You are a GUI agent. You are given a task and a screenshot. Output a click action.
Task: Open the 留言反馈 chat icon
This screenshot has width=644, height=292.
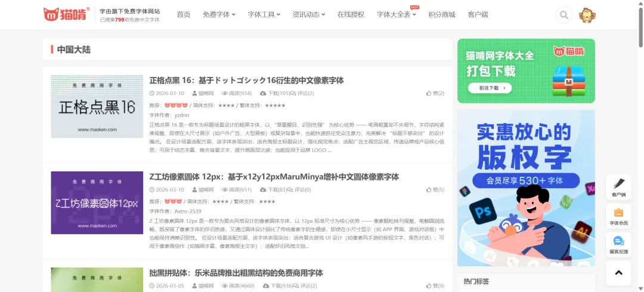point(618,245)
